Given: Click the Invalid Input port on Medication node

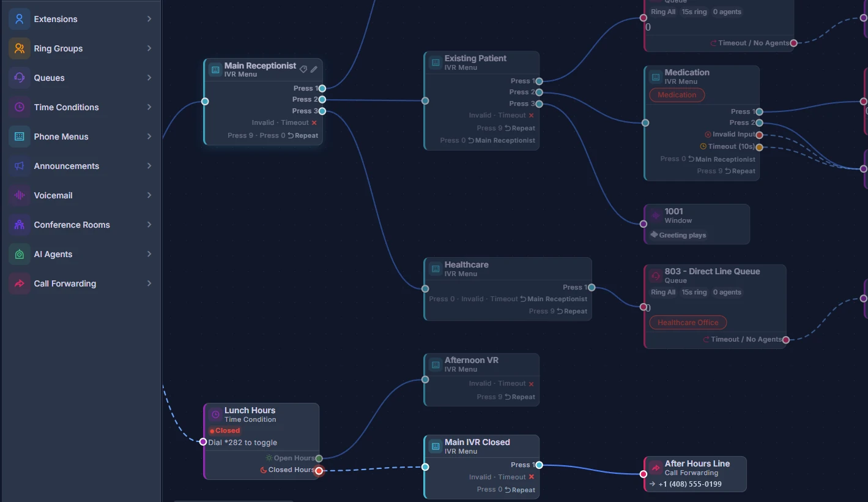Looking at the screenshot, I should pos(759,135).
